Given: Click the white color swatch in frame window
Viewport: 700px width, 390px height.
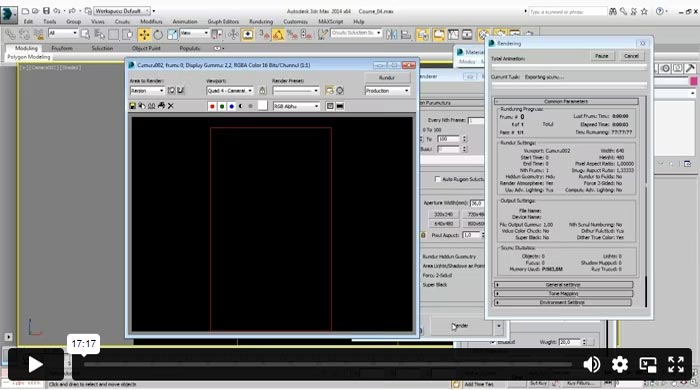Looking at the screenshot, I should point(262,105).
